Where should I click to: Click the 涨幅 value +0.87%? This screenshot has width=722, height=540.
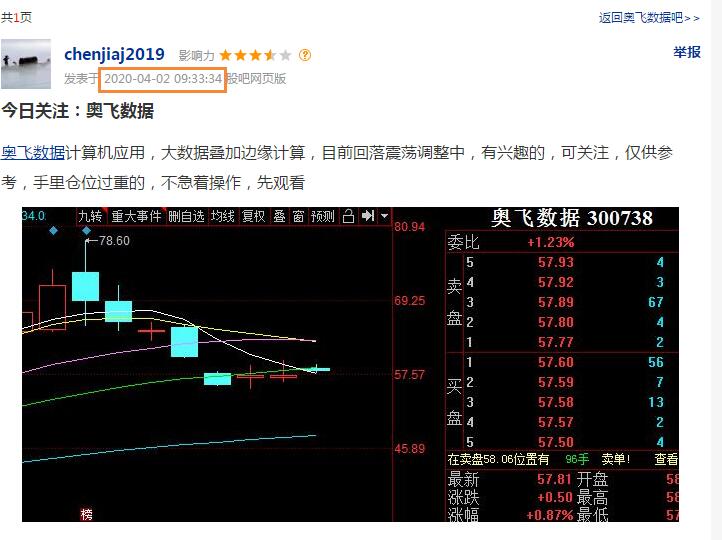click(x=550, y=515)
